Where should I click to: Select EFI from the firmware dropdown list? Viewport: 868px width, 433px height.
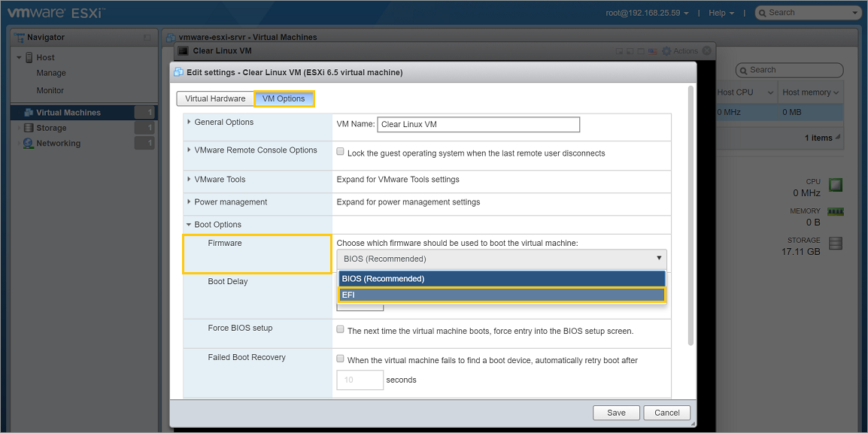pos(502,295)
